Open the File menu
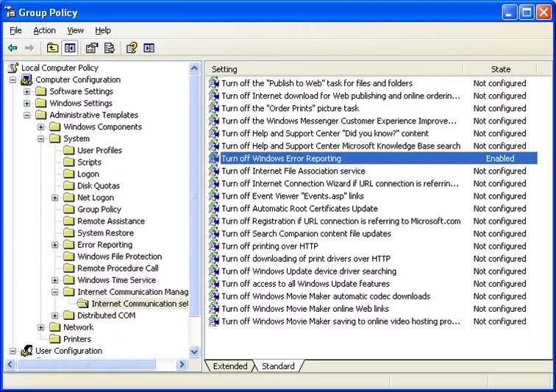Image resolution: width=556 pixels, height=392 pixels. click(15, 30)
